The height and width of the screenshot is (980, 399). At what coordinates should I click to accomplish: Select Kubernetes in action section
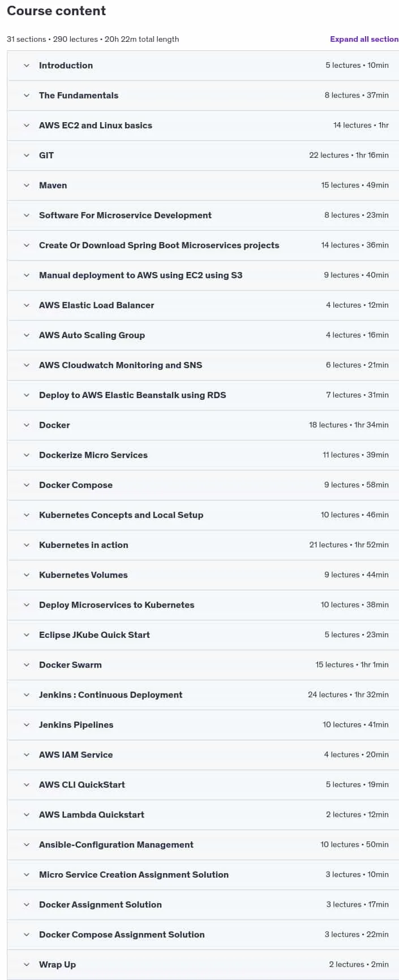(203, 545)
